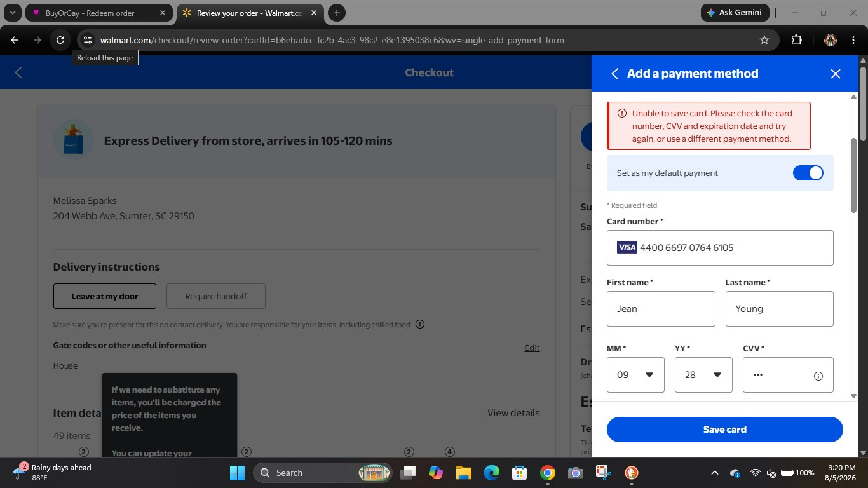Click the Last name field containing Young
The height and width of the screenshot is (488, 868).
(780, 309)
